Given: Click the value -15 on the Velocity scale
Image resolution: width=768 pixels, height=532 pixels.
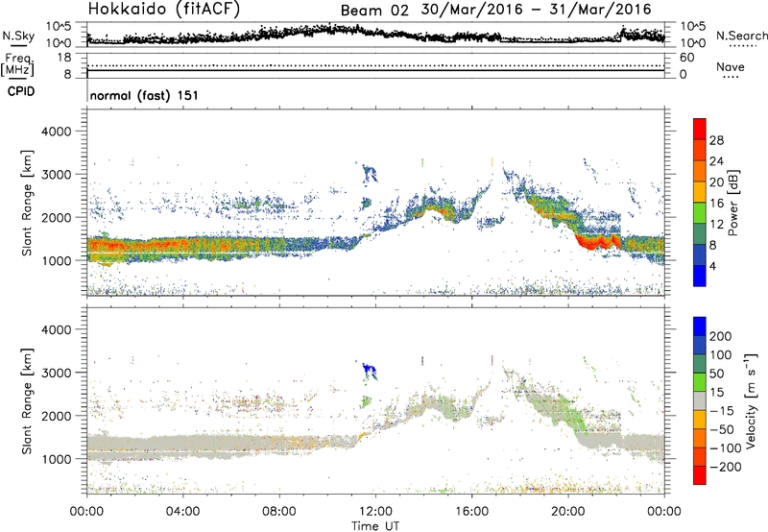Looking at the screenshot, I should 721,410.
